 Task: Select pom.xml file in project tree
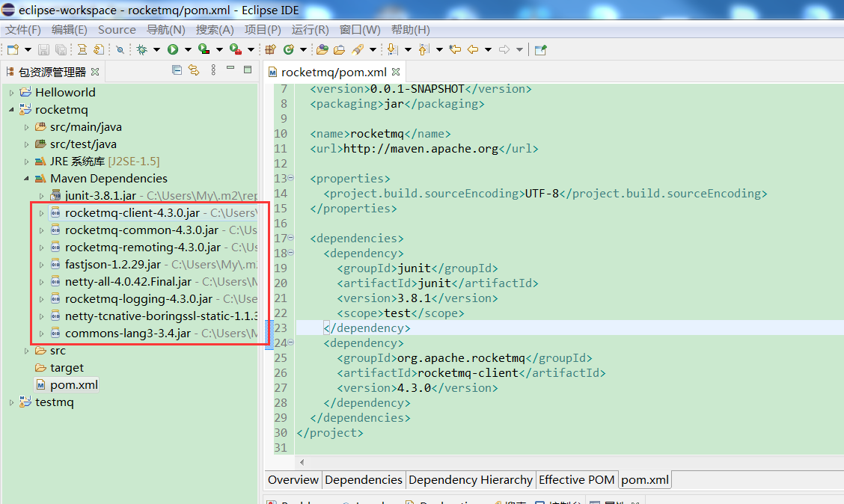tap(73, 385)
